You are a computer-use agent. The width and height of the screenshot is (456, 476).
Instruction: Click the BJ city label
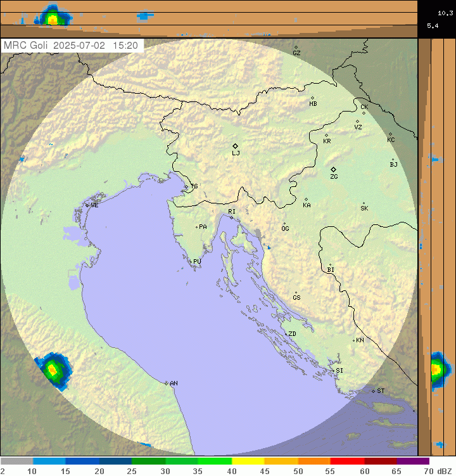pos(393,165)
